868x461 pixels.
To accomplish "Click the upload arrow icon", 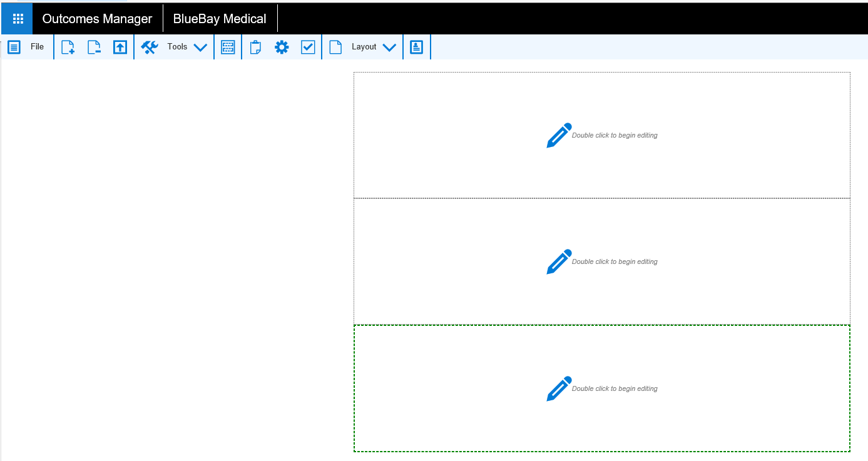I will 120,47.
